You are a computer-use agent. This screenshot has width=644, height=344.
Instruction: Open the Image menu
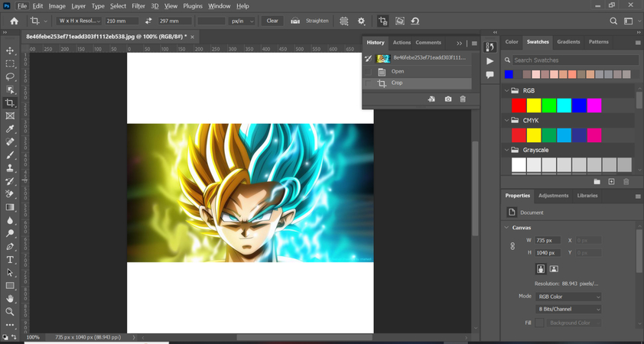pyautogui.click(x=57, y=6)
